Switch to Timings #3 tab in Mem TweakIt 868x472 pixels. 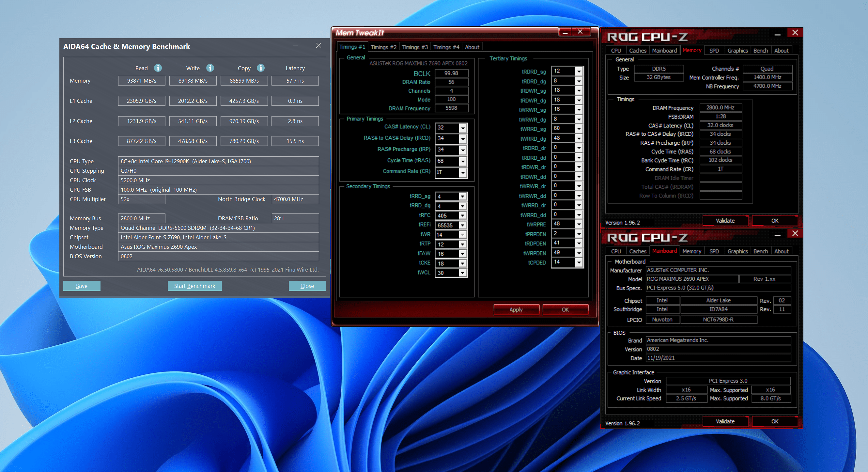pos(414,47)
